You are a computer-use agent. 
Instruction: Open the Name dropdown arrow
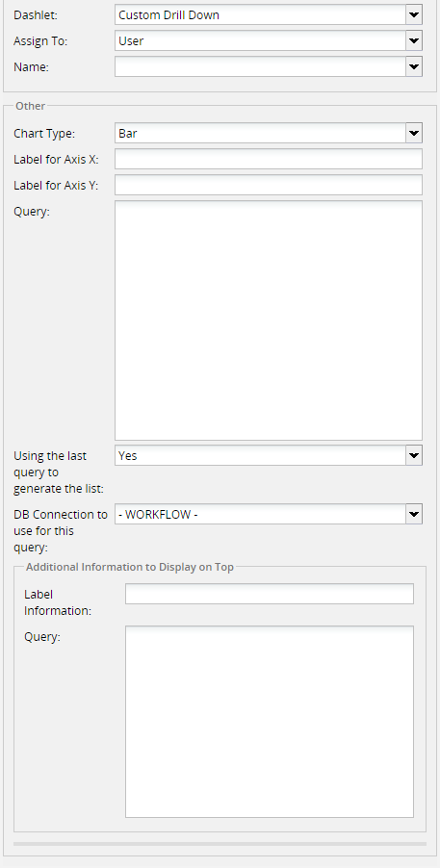coord(414,67)
